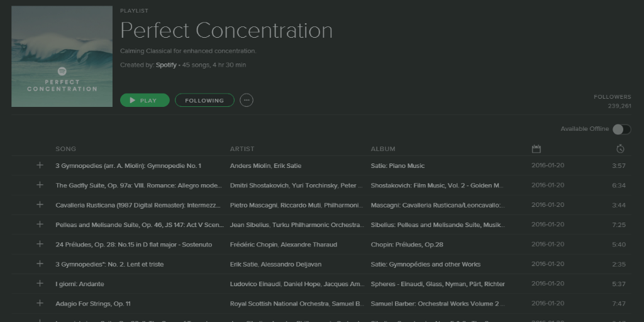Screen dimensions: 644x322
Task: Open the album Shostakovich: Film Music, Vol. 2
Action: point(437,186)
